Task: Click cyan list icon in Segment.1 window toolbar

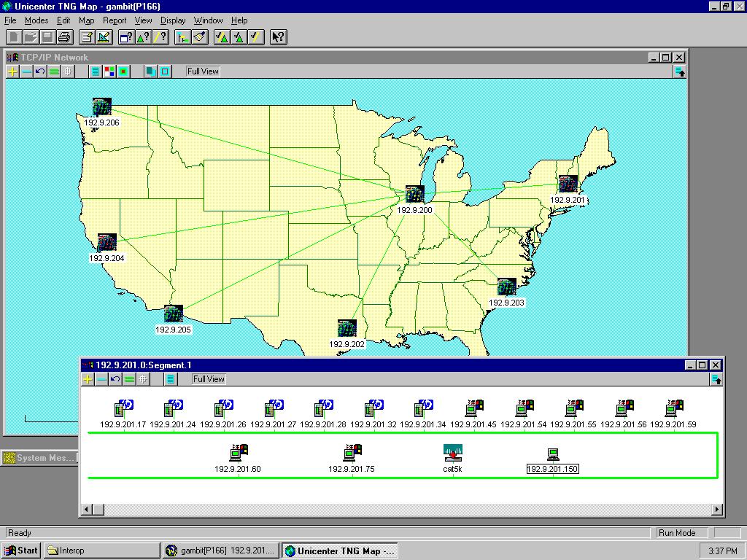Action: (171, 379)
